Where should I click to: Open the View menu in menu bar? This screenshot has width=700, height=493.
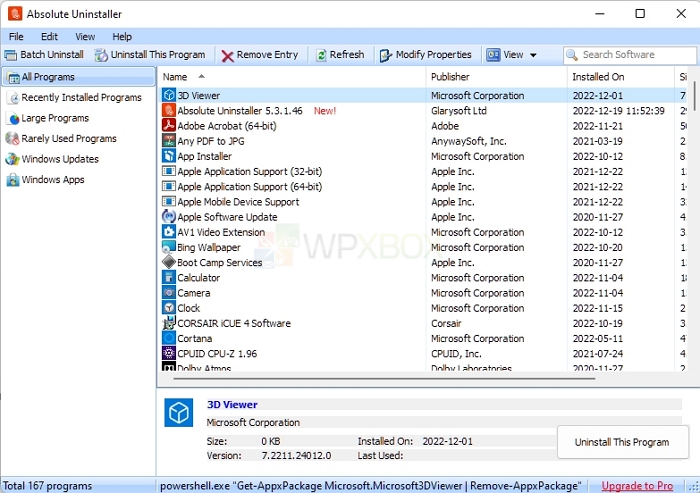coord(85,37)
